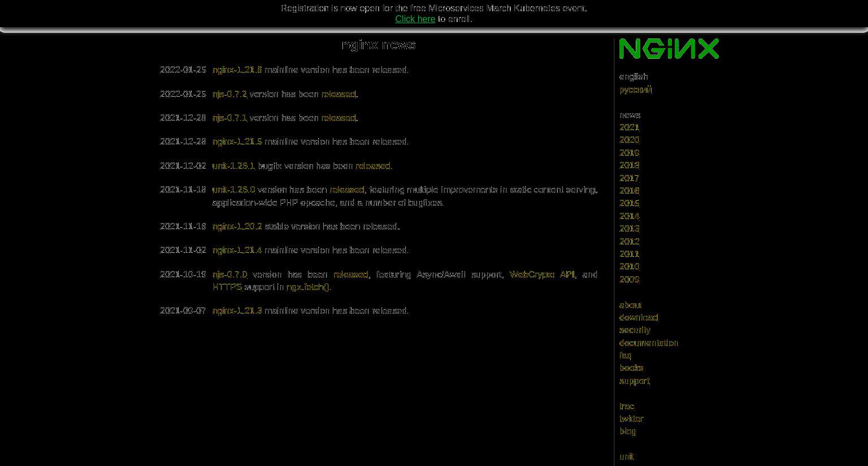Open the documentation page
868x466 pixels.
point(649,343)
